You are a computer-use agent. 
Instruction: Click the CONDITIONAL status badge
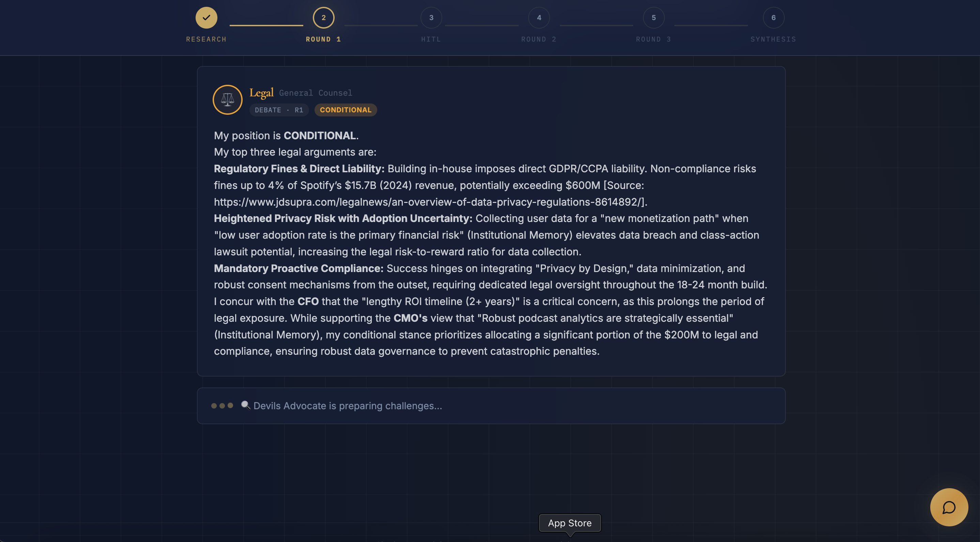pos(346,110)
